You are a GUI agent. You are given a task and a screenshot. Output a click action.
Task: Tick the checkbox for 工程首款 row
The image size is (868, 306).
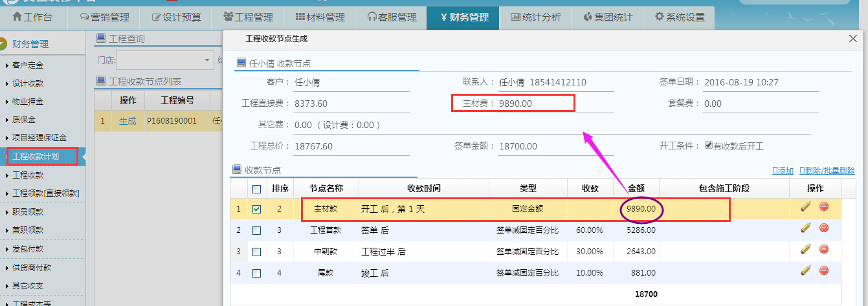pos(257,230)
